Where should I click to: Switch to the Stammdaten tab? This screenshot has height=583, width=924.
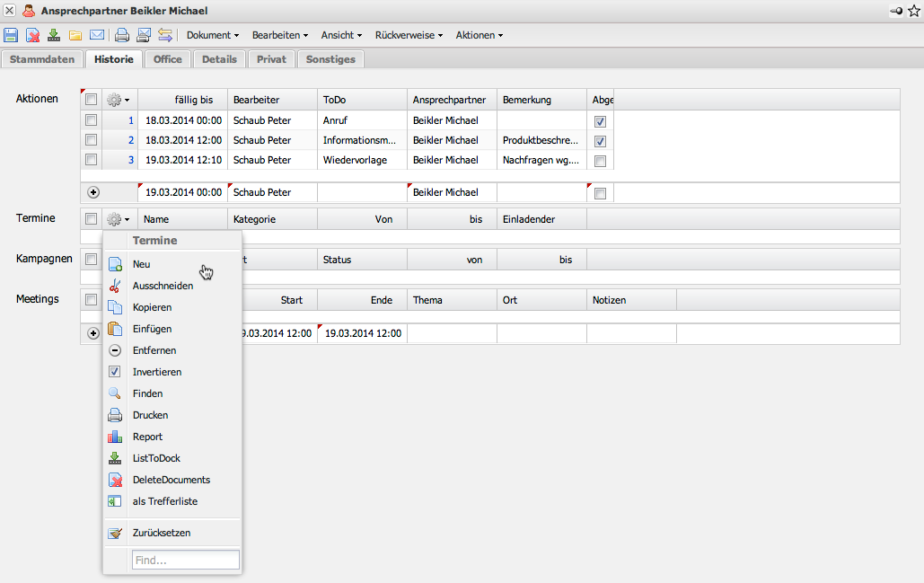tap(42, 59)
